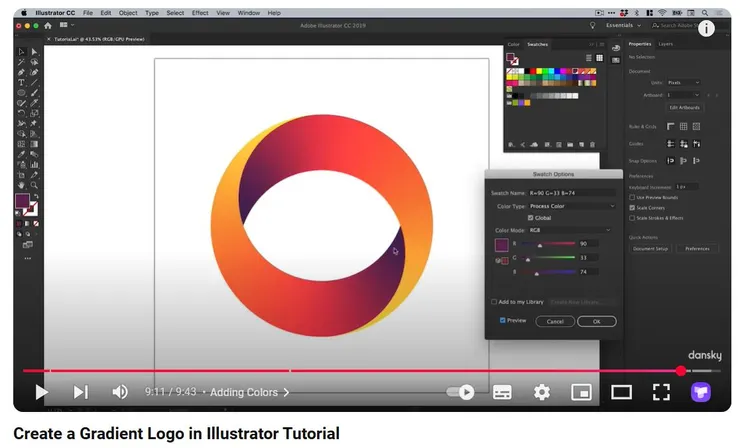
Task: Open the Object menu
Action: (128, 13)
